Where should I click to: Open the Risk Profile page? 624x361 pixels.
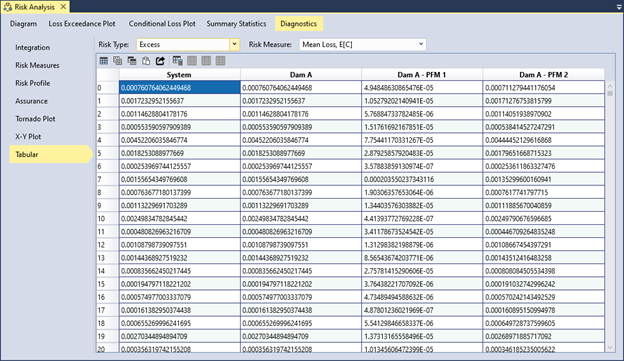pyautogui.click(x=33, y=83)
